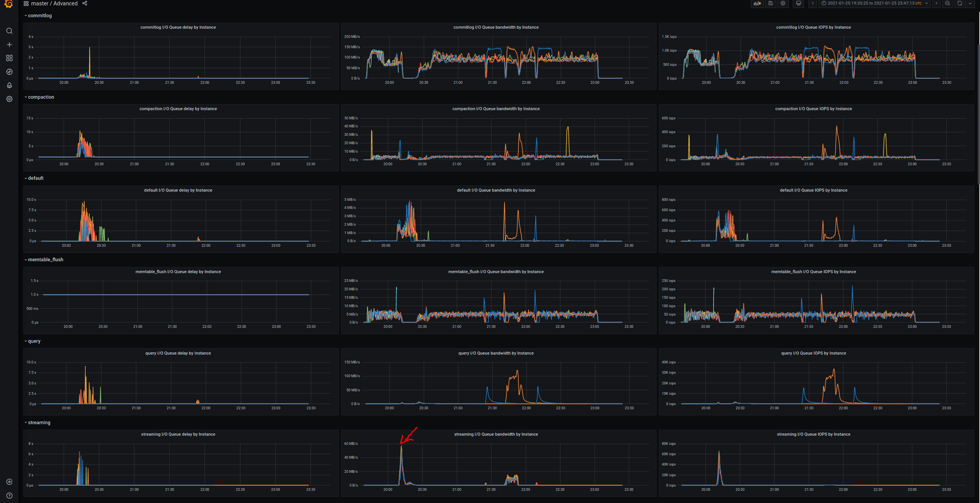Click the Share dashboard icon

(x=85, y=3)
